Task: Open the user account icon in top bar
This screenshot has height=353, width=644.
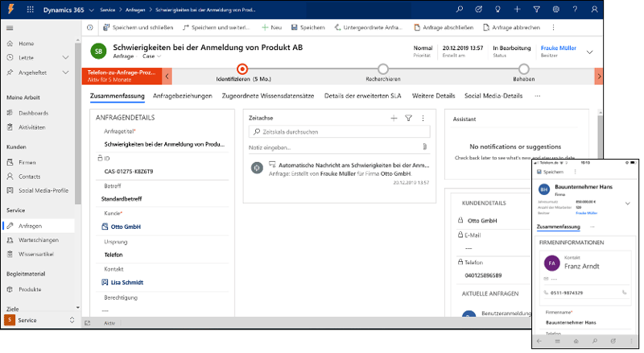Action: (x=594, y=9)
